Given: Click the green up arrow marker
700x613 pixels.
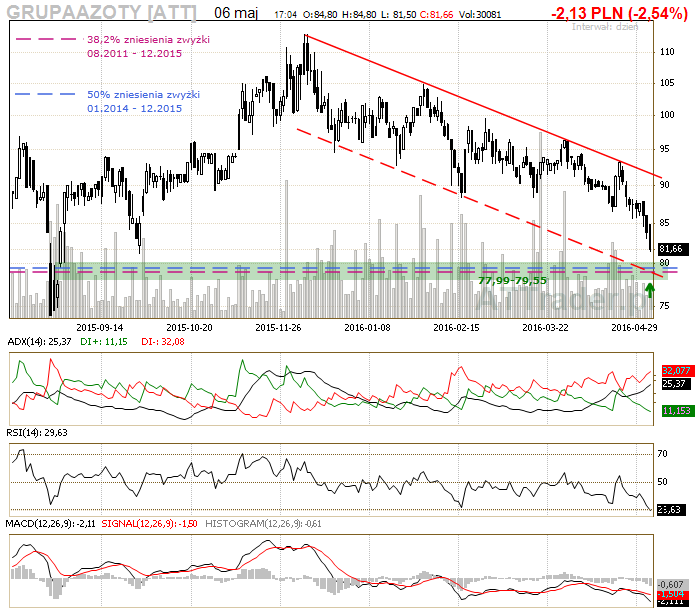Looking at the screenshot, I should pyautogui.click(x=650, y=290).
